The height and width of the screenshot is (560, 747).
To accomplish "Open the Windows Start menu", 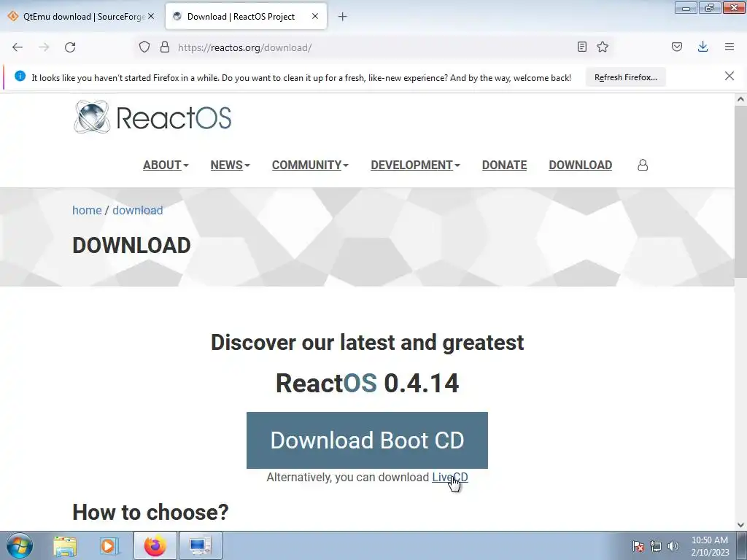I will [19, 545].
